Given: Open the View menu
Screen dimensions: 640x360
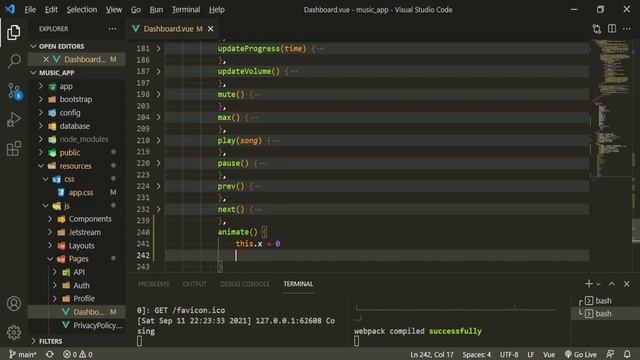Looking at the screenshot, I should point(114,9).
